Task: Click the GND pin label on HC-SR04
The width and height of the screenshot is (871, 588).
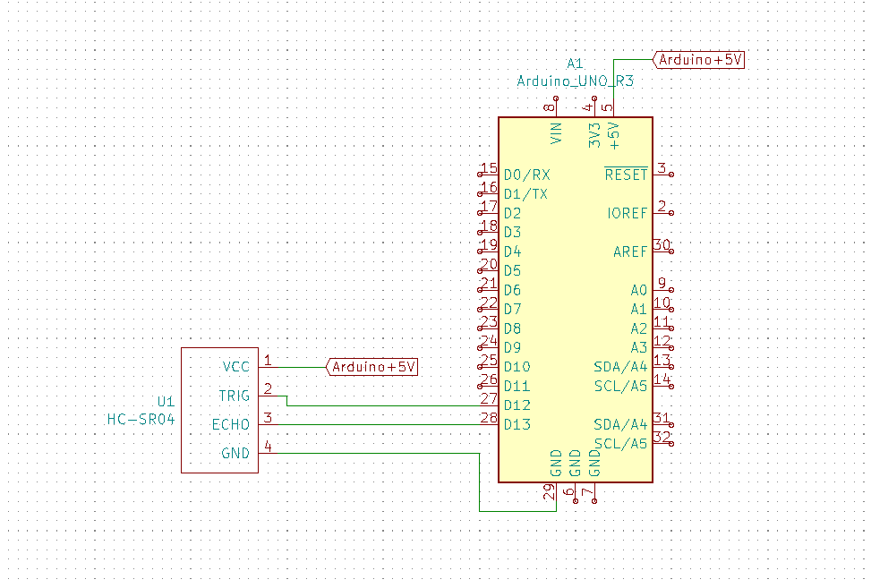Action: point(235,454)
